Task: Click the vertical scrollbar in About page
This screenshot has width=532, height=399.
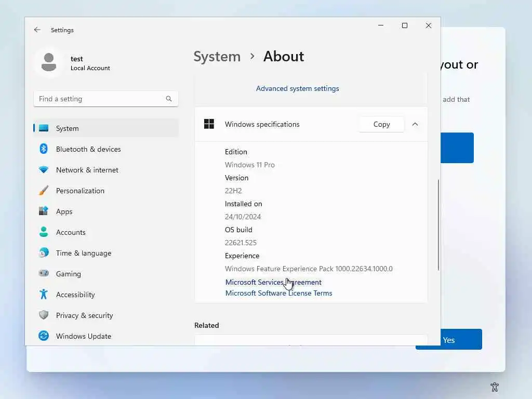Action: tap(438, 224)
